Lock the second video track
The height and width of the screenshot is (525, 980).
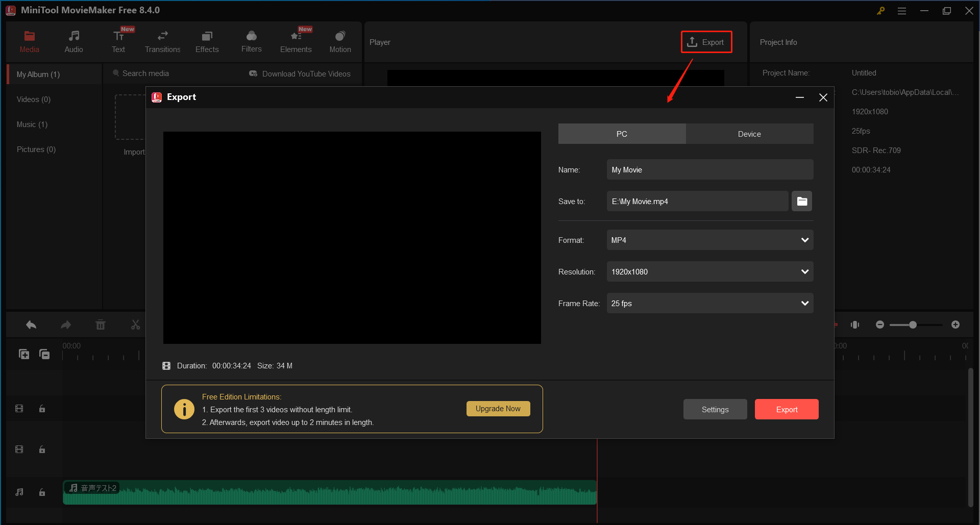click(x=42, y=449)
